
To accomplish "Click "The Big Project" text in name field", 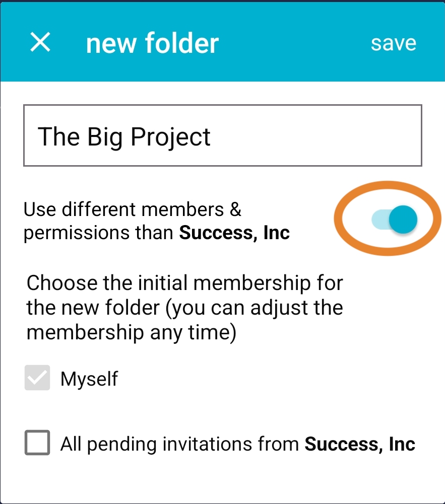I will [x=124, y=136].
